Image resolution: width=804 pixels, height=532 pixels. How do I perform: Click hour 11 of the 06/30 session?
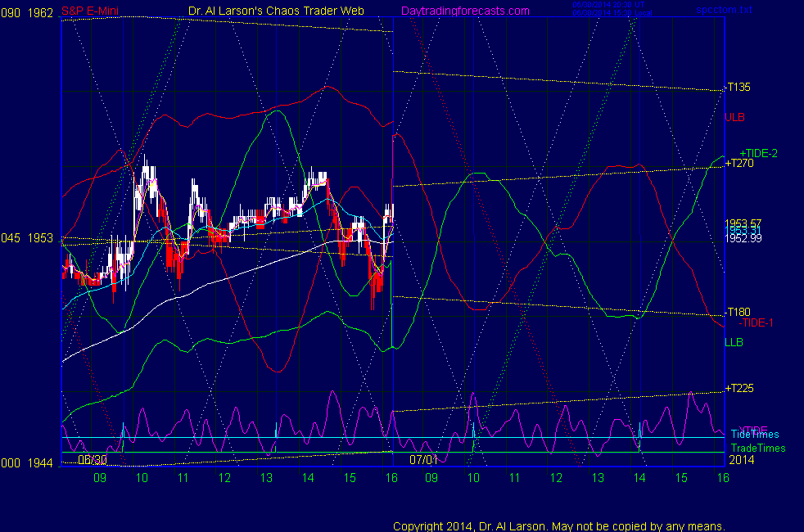tap(183, 478)
